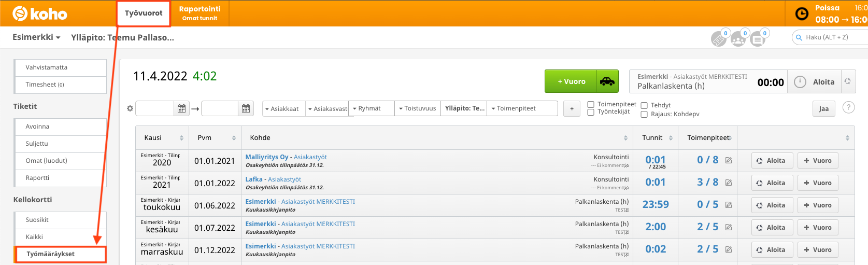This screenshot has height=265, width=868.
Task: Expand the Toimenpiteet filter dropdown
Action: 522,108
